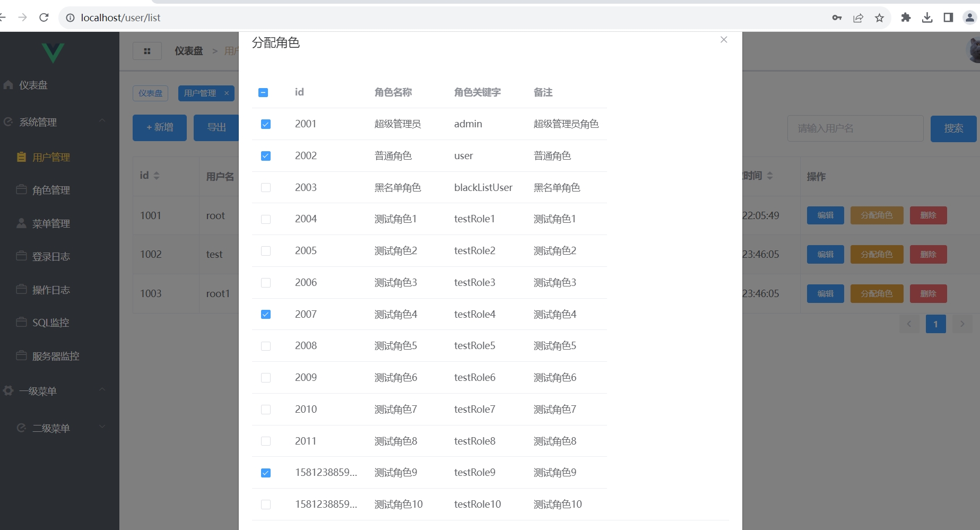
Task: Click 分配角色 for user 1002 test
Action: (877, 255)
